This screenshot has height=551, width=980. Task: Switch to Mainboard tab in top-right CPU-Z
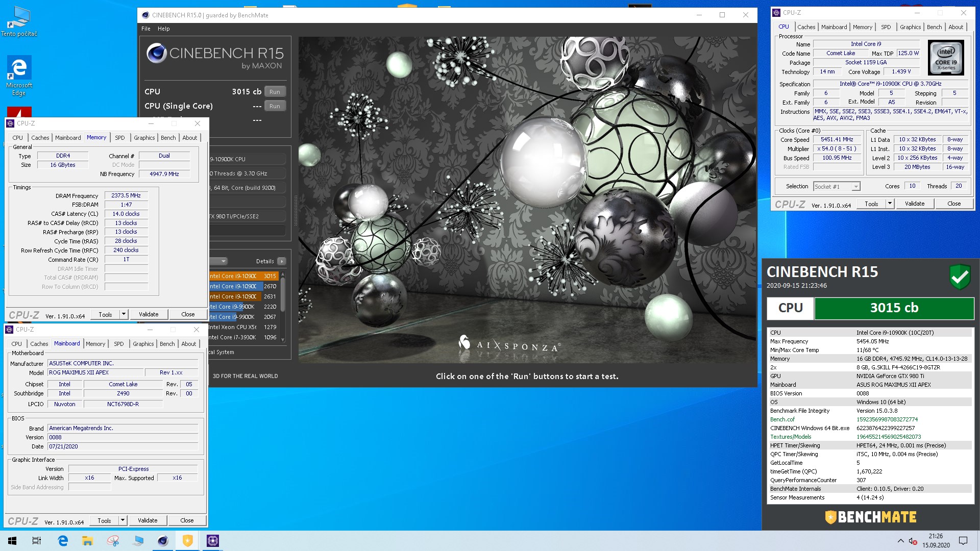(834, 27)
